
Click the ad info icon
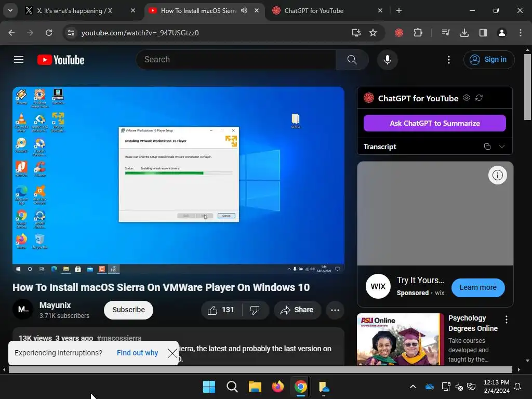click(x=497, y=175)
